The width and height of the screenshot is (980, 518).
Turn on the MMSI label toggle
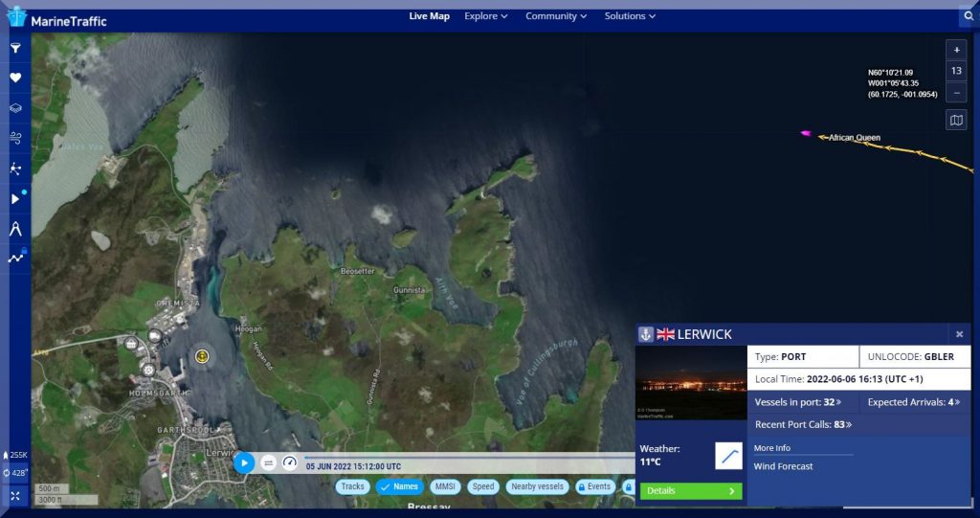tap(444, 486)
